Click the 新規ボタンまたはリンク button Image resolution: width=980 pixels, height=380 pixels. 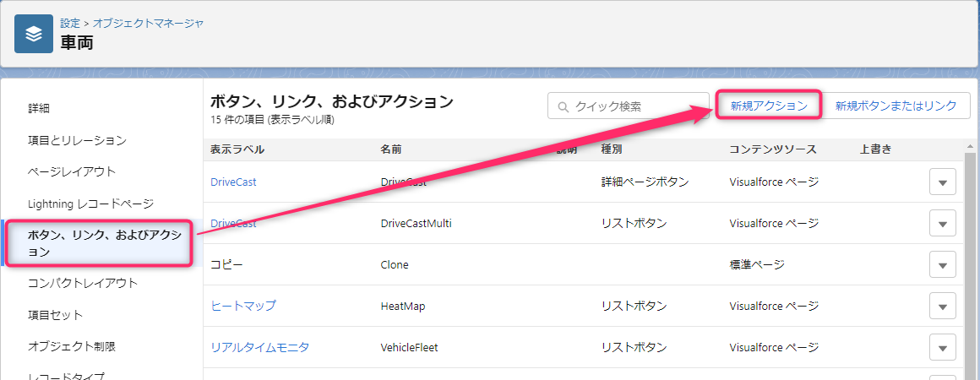click(896, 106)
